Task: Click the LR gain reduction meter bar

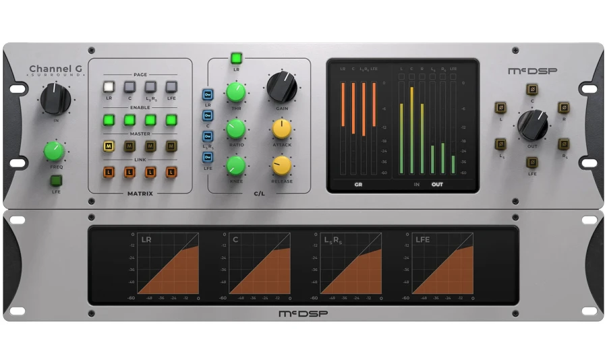Action: click(343, 128)
